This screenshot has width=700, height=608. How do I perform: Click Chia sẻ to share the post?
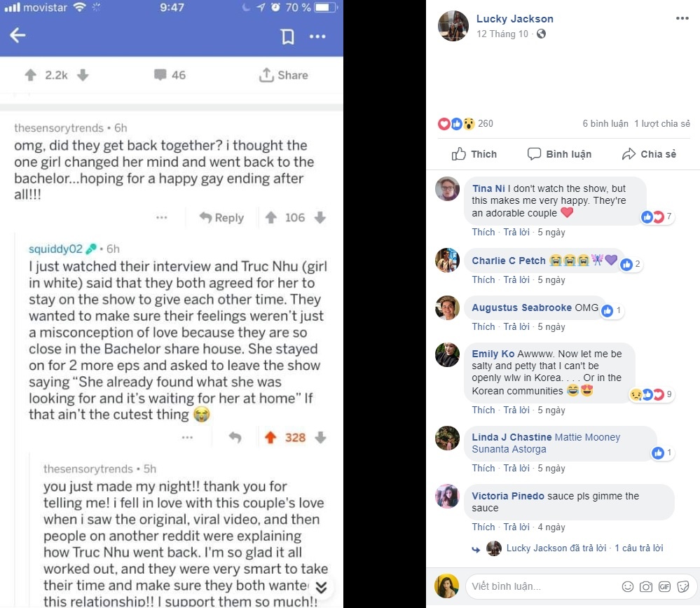(x=649, y=154)
